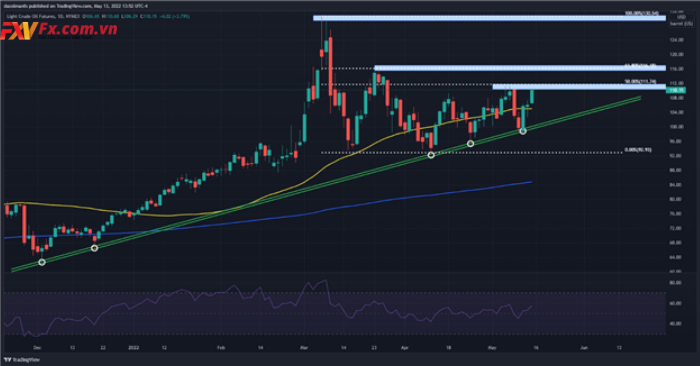Click the 0.00%(92.93) Fibonacci level label
The image size is (700, 366).
click(638, 150)
